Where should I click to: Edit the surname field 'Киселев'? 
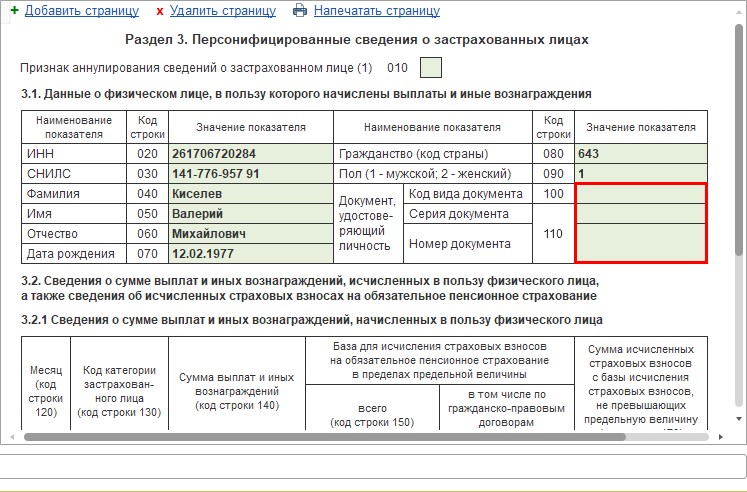coord(251,194)
